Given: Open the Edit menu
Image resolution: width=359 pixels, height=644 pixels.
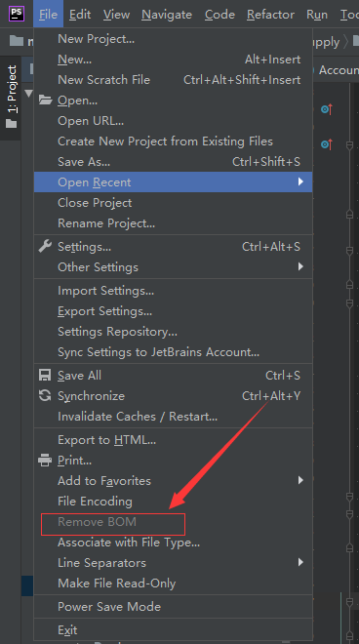Looking at the screenshot, I should [x=80, y=15].
